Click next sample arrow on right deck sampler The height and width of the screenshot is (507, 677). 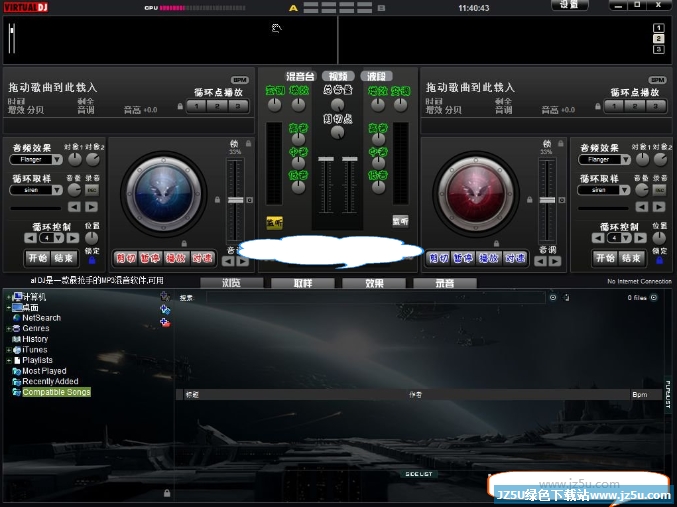click(658, 207)
